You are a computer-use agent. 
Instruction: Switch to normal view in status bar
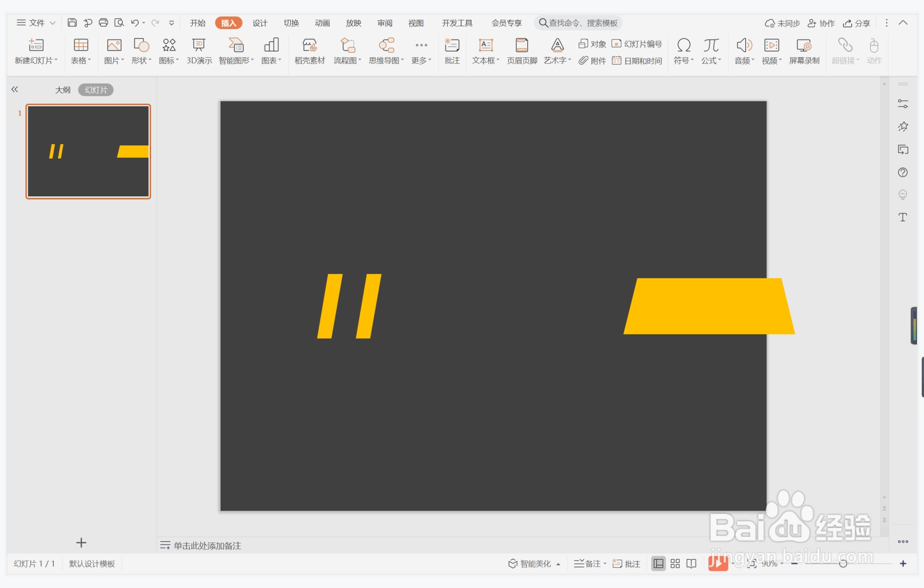[x=658, y=563]
